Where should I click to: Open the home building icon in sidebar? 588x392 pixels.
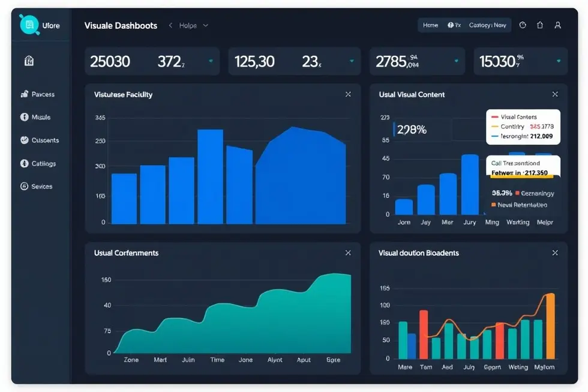(28, 61)
